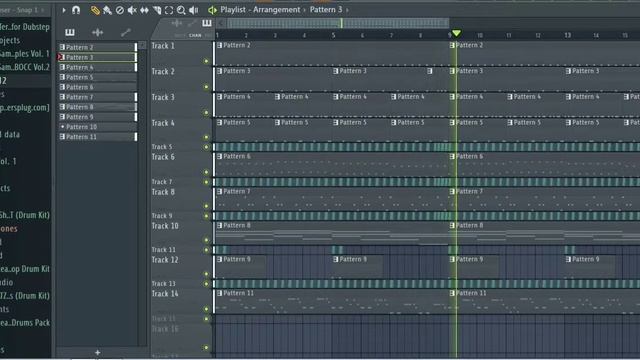Click the green Playlist speaker icon
This screenshot has height=360, width=640.
point(212,10)
